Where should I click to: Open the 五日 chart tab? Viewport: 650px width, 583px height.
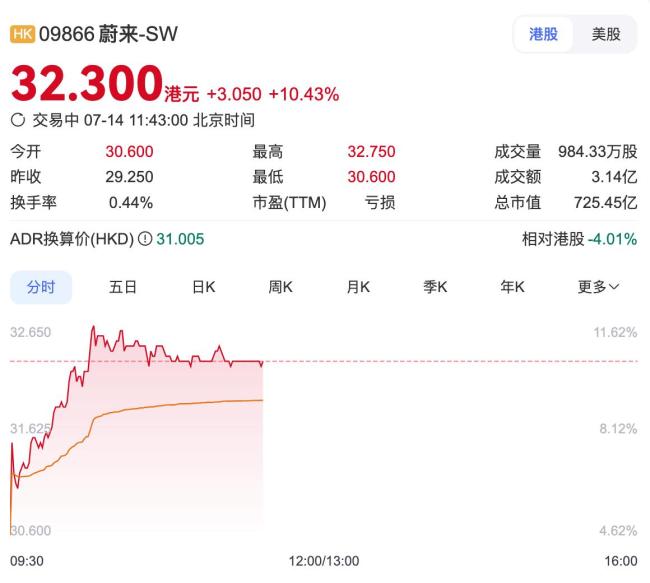(122, 287)
